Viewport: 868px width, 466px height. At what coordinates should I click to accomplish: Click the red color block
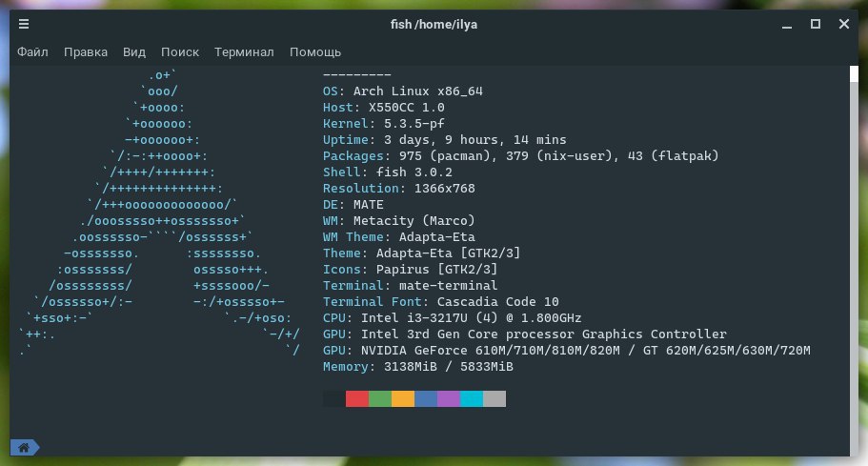(x=357, y=398)
